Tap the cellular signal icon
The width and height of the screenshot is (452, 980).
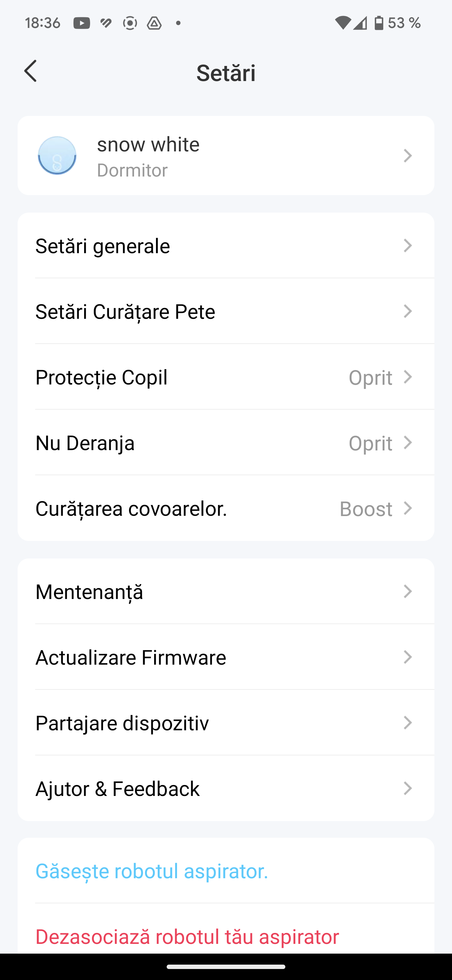tap(360, 23)
